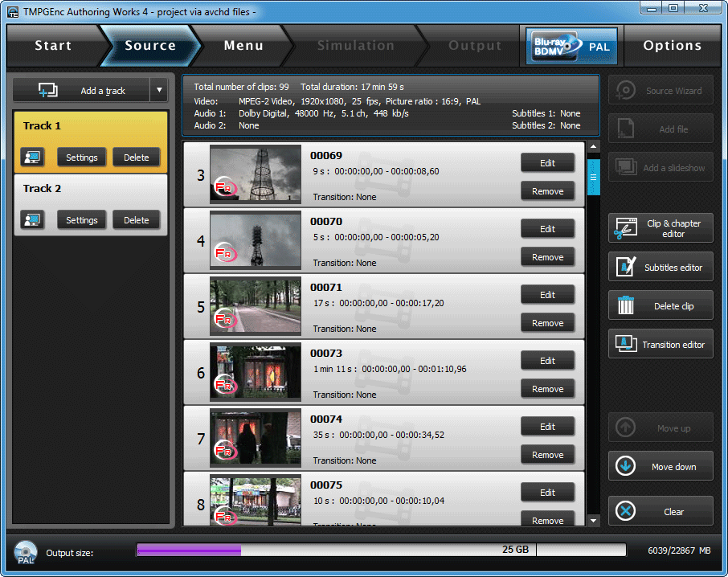Remove clip 00071
Image resolution: width=728 pixels, height=577 pixels.
pyautogui.click(x=547, y=323)
